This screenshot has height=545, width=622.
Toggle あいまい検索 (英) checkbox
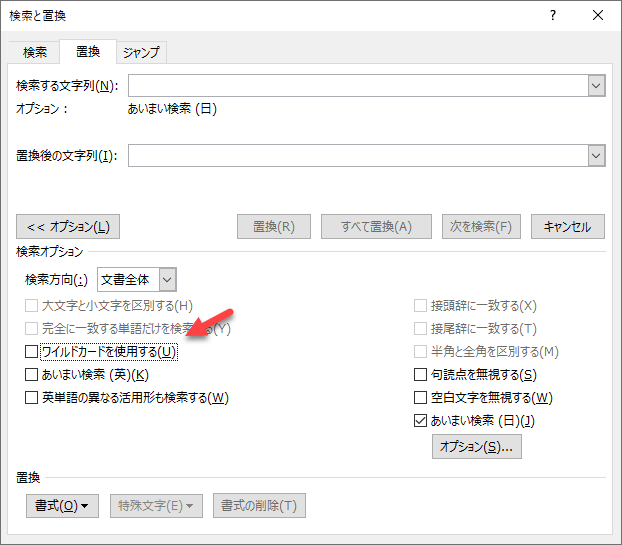[32, 375]
